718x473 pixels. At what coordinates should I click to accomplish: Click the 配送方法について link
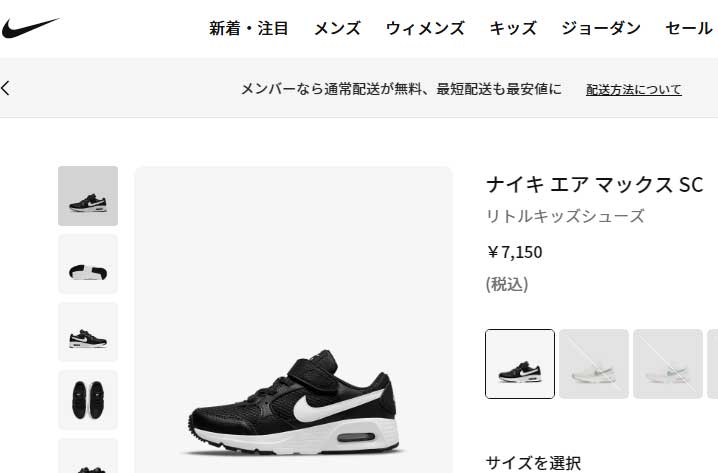click(634, 89)
